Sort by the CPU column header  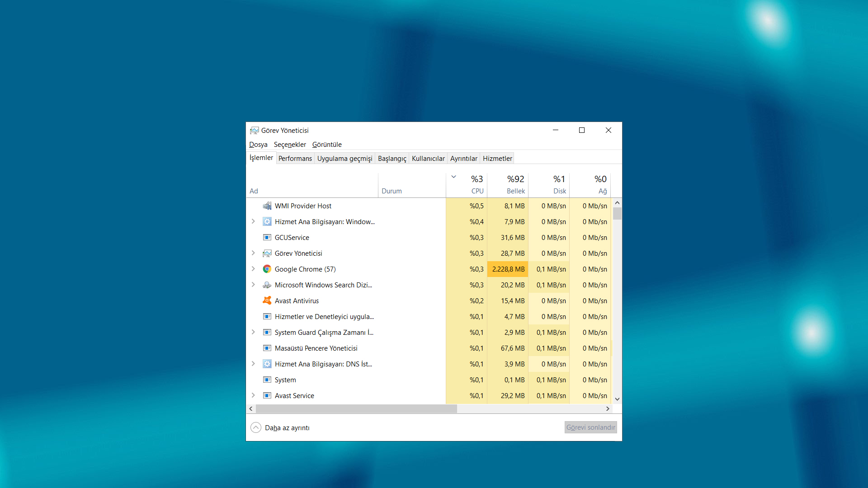pos(467,185)
